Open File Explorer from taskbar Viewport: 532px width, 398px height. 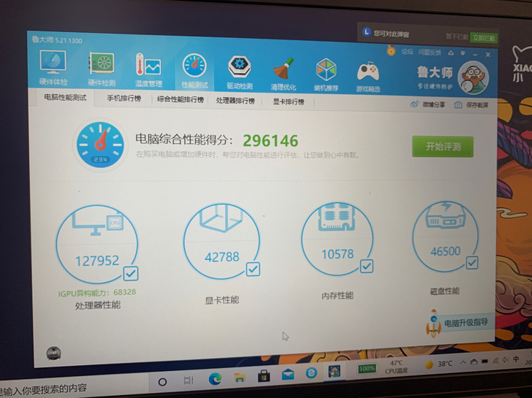(x=240, y=377)
